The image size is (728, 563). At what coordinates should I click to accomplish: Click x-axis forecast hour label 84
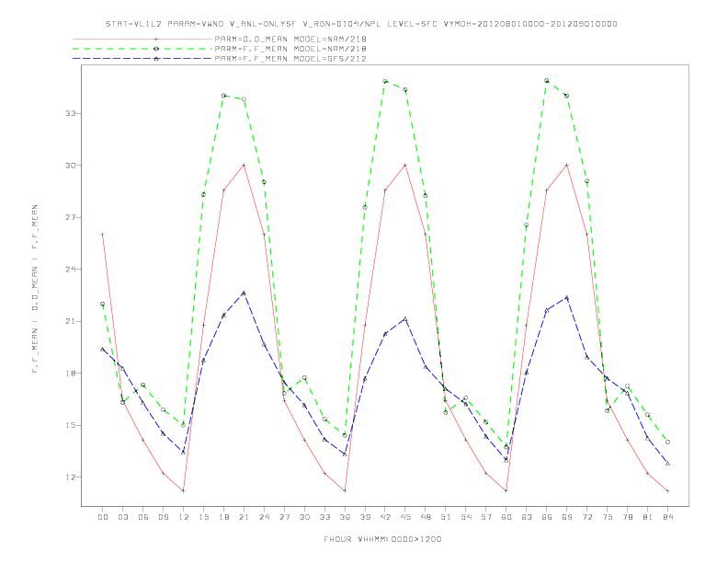(668, 517)
